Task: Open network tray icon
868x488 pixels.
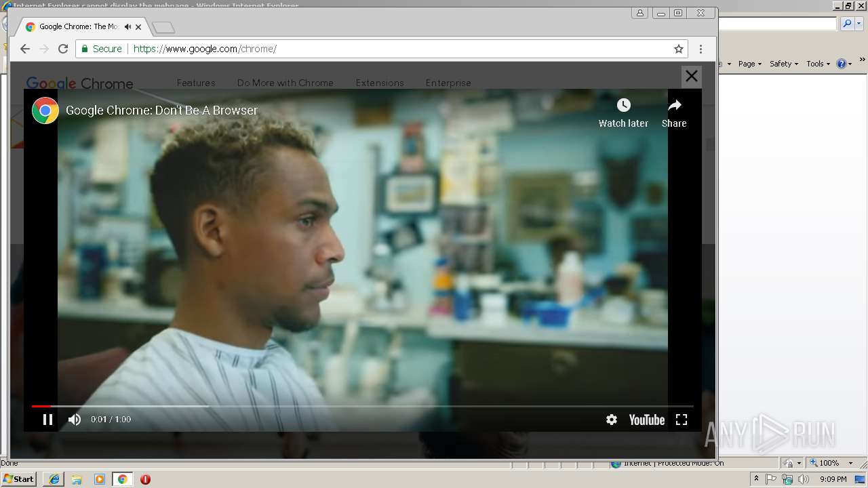Action: point(787,479)
